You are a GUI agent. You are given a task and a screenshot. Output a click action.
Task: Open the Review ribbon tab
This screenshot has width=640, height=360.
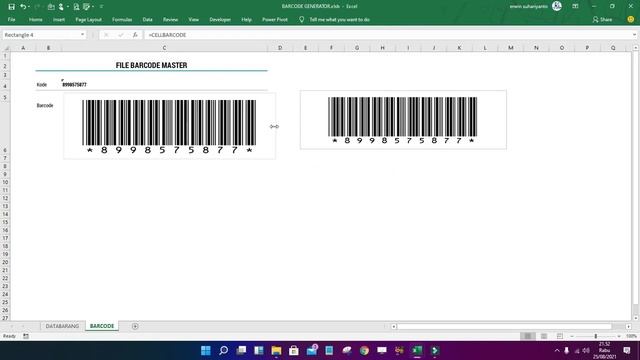[x=170, y=19]
